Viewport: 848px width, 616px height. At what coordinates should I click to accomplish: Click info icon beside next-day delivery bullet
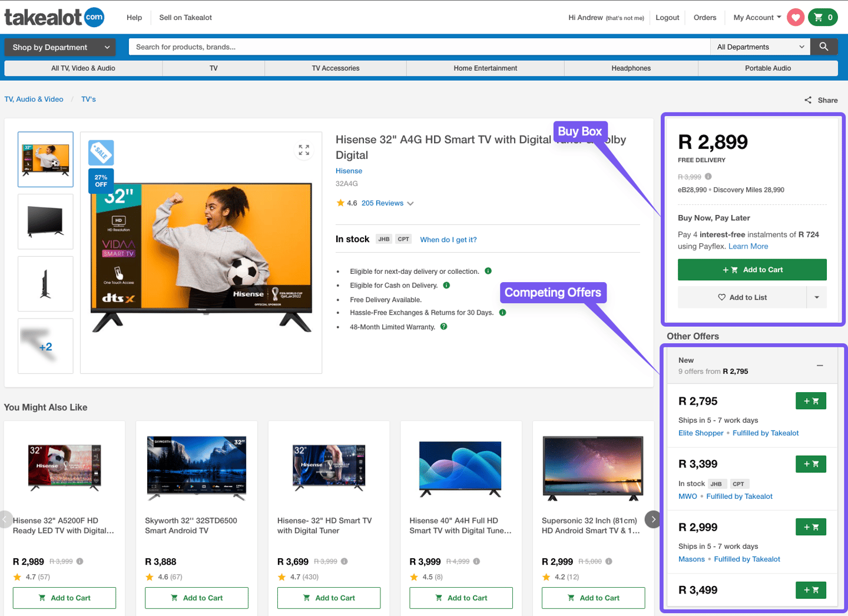[x=488, y=271]
